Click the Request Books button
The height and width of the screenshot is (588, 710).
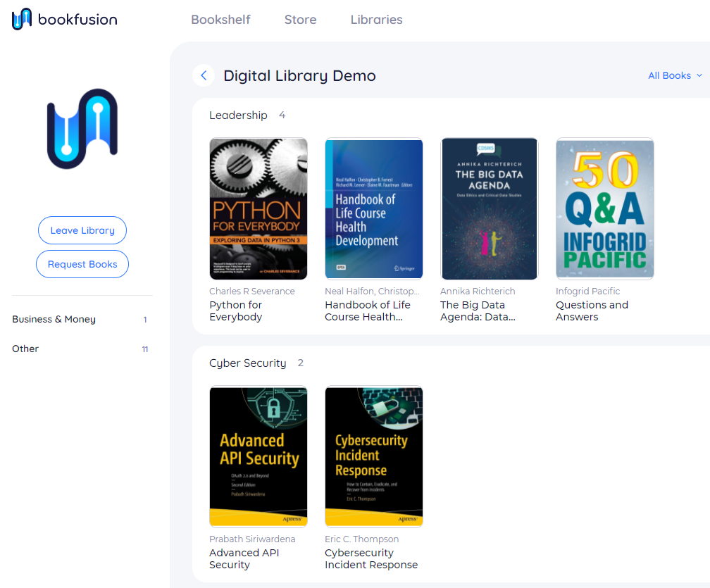point(82,264)
